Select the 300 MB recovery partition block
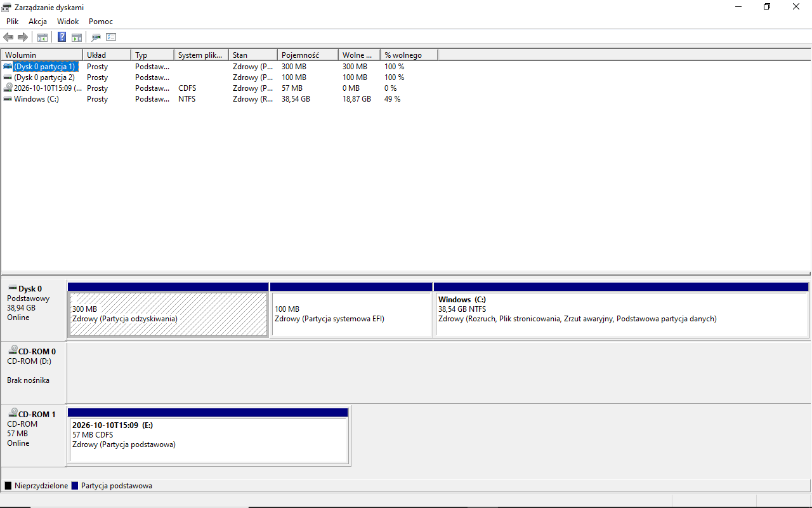Screen dimensions: 812x508 [168, 310]
